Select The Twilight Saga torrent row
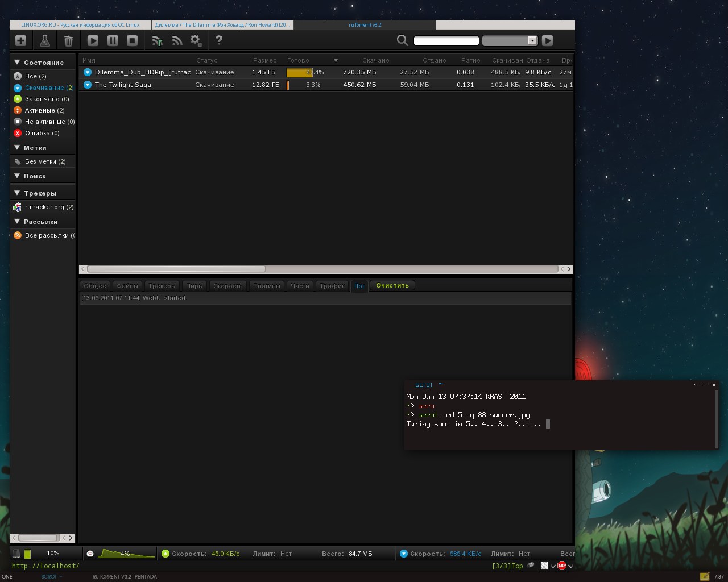This screenshot has width=728, height=582. [326, 85]
